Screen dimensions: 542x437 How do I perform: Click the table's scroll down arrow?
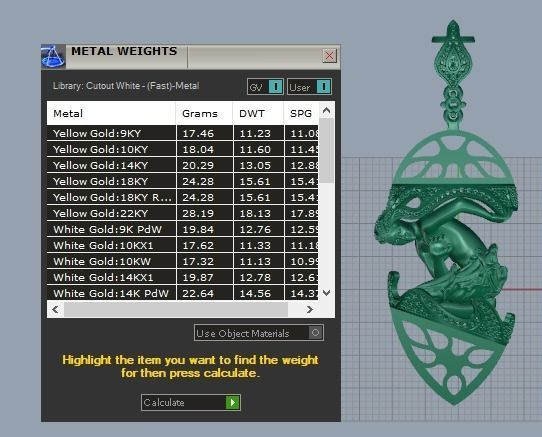coord(326,293)
